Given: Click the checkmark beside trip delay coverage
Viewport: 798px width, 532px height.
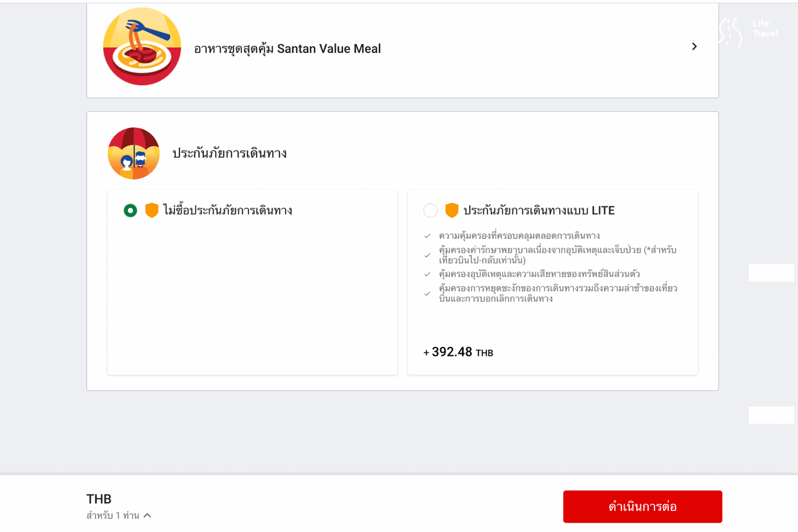Looking at the screenshot, I should point(427,294).
